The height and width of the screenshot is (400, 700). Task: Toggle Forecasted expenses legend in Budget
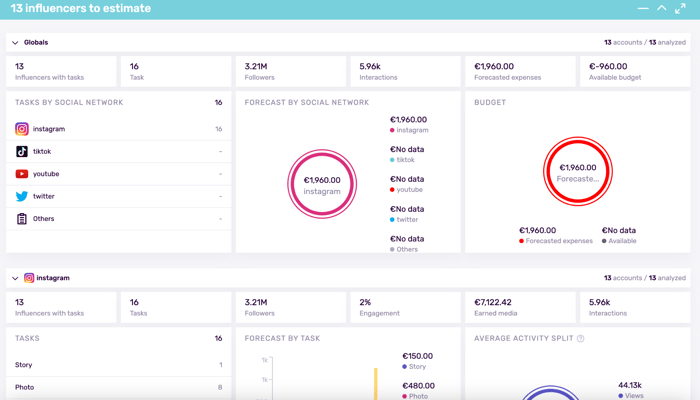[522, 241]
